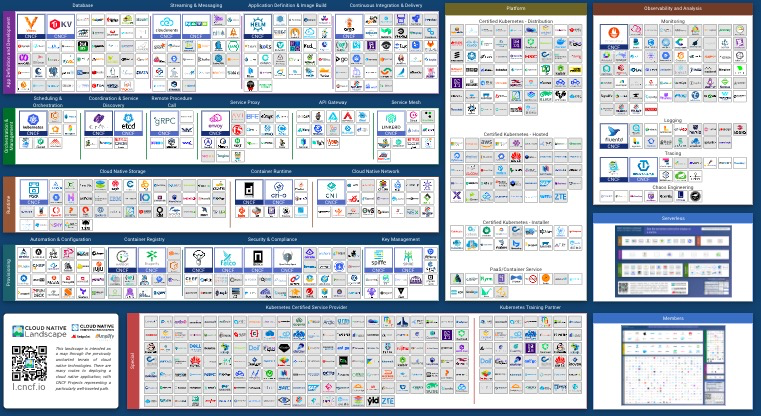Screen dimensions: 761x416
Task: Click the Kubernetes Certified Service Provider heading
Action: click(306, 307)
